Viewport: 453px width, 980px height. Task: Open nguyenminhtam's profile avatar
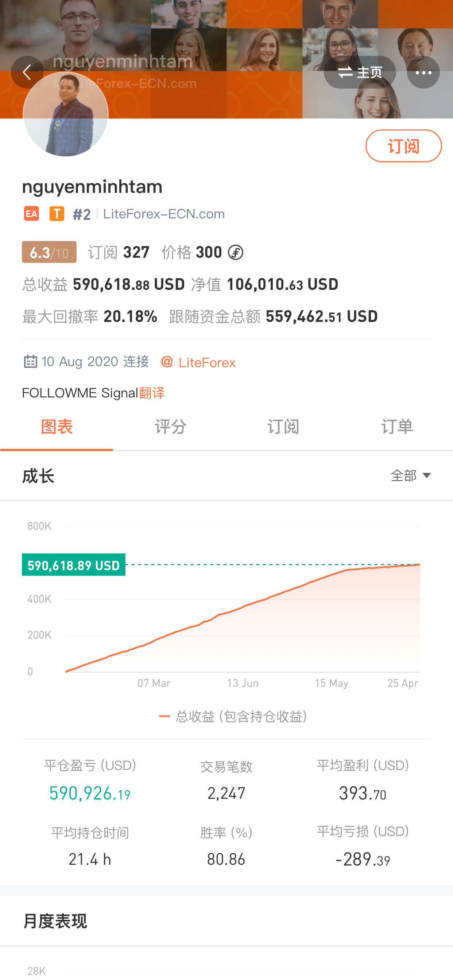tap(66, 114)
